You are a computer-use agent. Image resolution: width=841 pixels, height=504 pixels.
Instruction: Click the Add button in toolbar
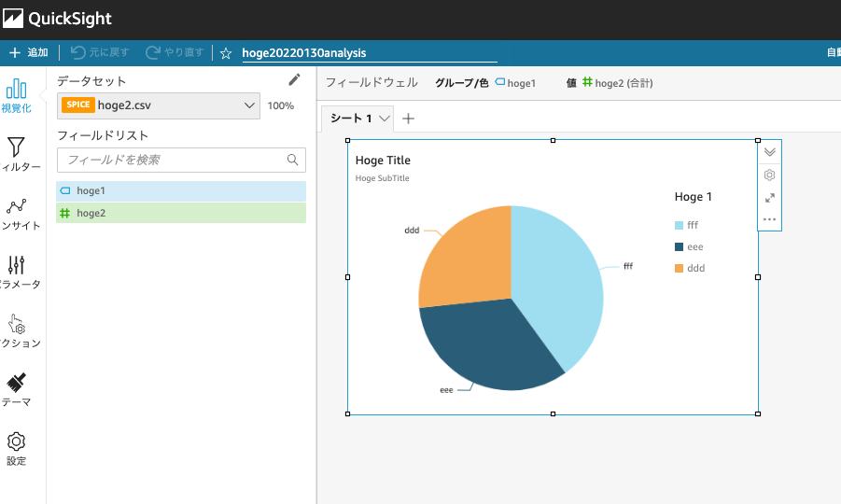[29, 53]
